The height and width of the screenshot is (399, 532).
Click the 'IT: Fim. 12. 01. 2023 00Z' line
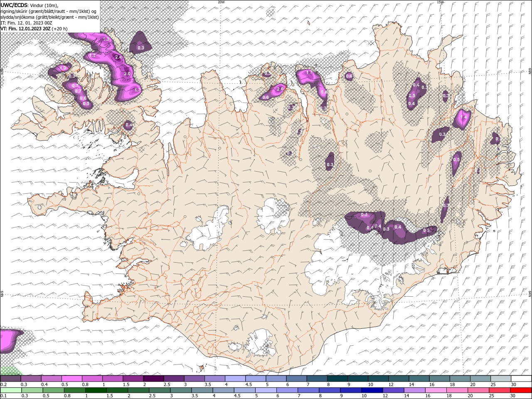click(x=26, y=23)
